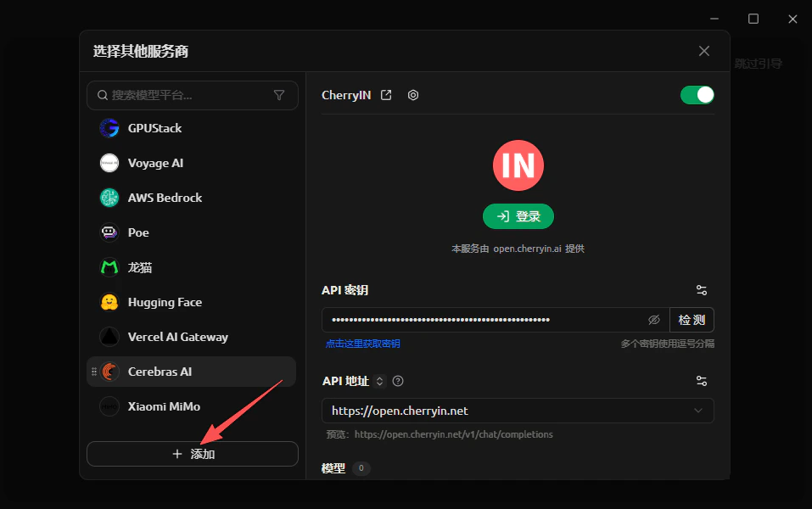Select Cerebras AI provider entry
Image resolution: width=812 pixels, height=509 pixels.
(x=192, y=372)
